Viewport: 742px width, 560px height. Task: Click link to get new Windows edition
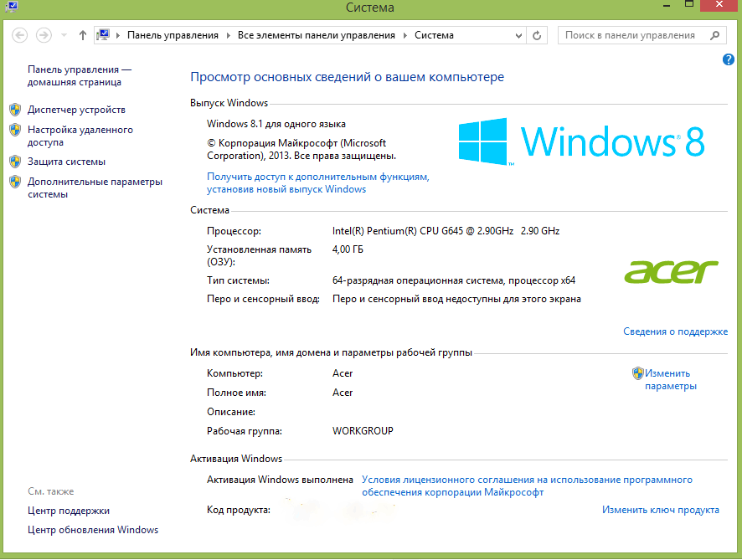pyautogui.click(x=318, y=182)
